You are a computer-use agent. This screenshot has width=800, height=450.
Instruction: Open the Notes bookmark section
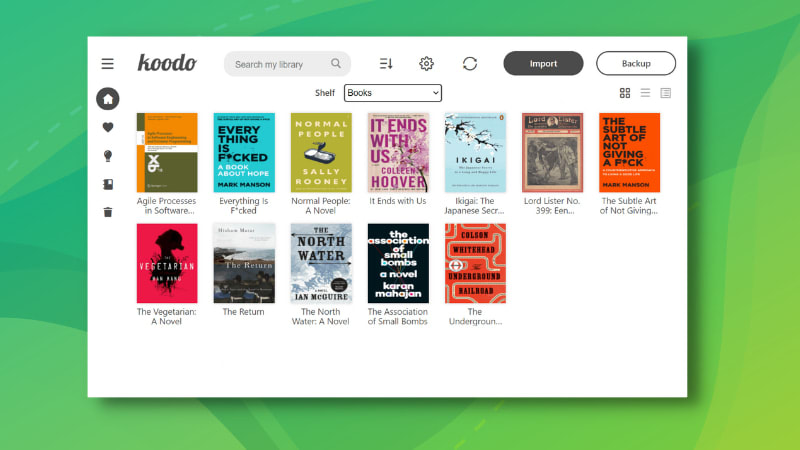(108, 184)
